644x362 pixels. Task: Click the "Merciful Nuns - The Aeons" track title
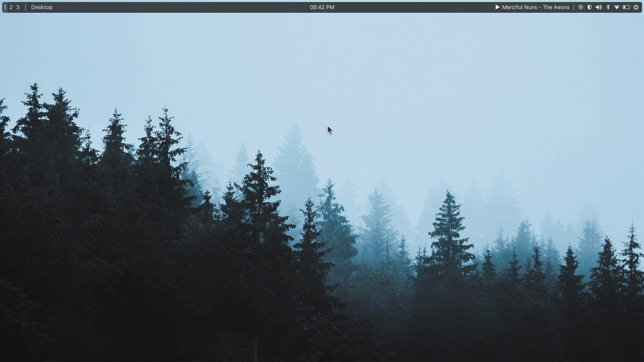point(536,7)
